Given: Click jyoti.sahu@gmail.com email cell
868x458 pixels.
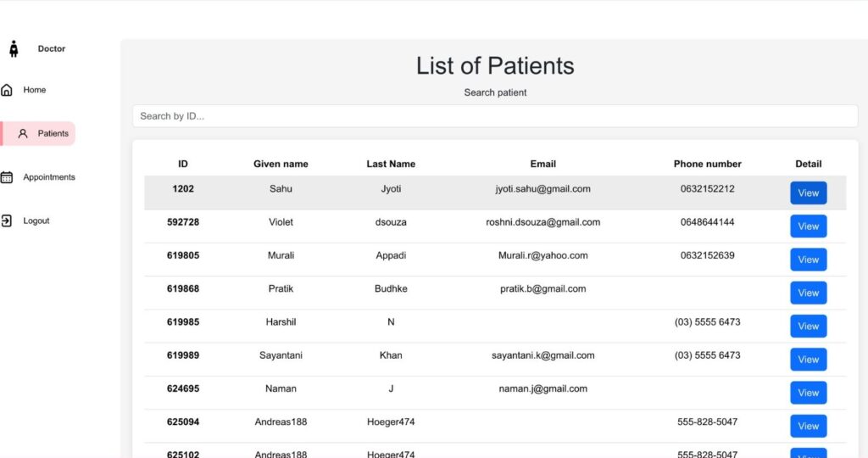Looking at the screenshot, I should [542, 189].
